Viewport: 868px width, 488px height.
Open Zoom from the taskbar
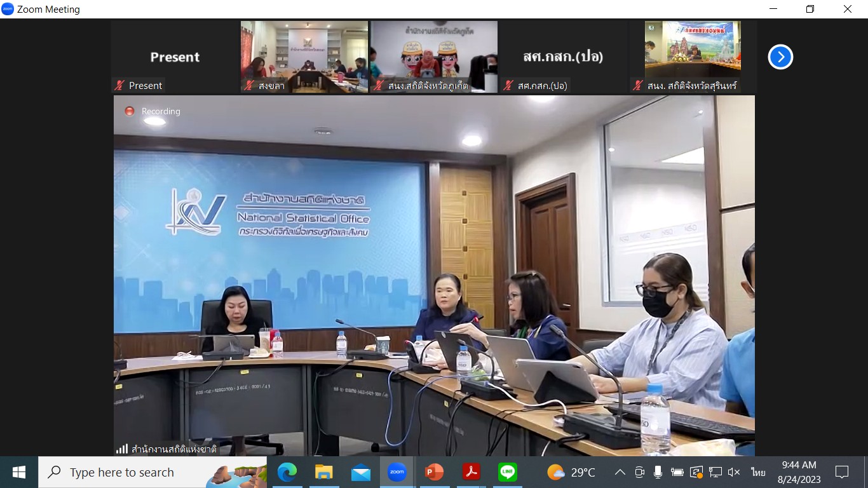pyautogui.click(x=397, y=472)
